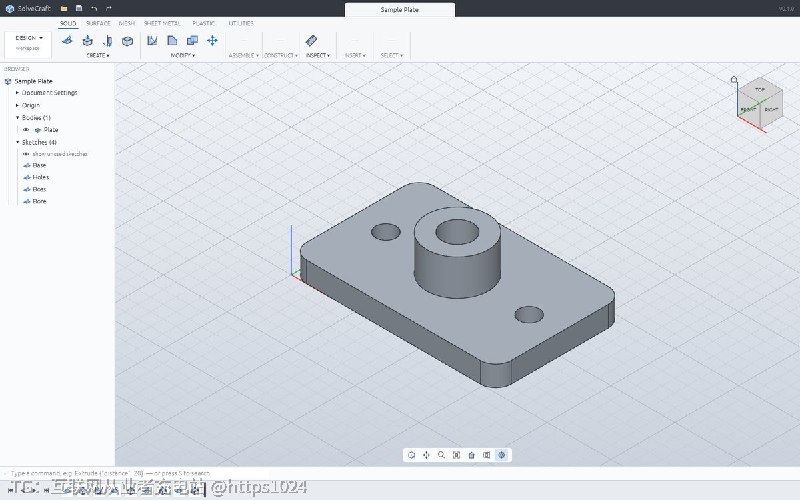
Task: Select the small hole on the plate's right end
Action: point(529,314)
